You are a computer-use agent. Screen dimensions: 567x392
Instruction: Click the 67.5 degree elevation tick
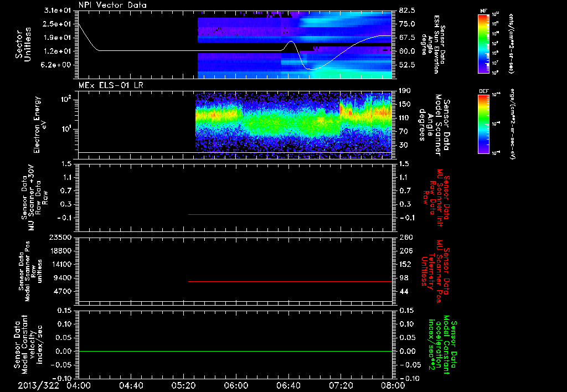407,38
